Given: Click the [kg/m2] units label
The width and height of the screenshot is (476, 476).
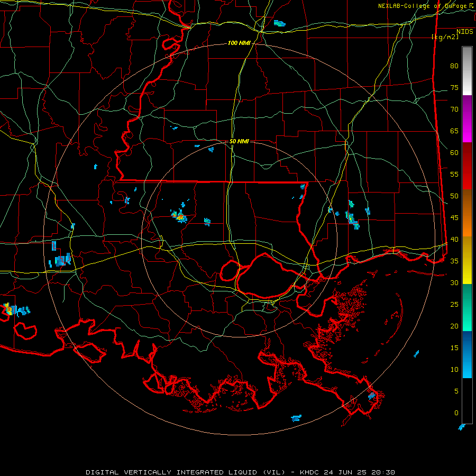Looking at the screenshot, I should [445, 37].
